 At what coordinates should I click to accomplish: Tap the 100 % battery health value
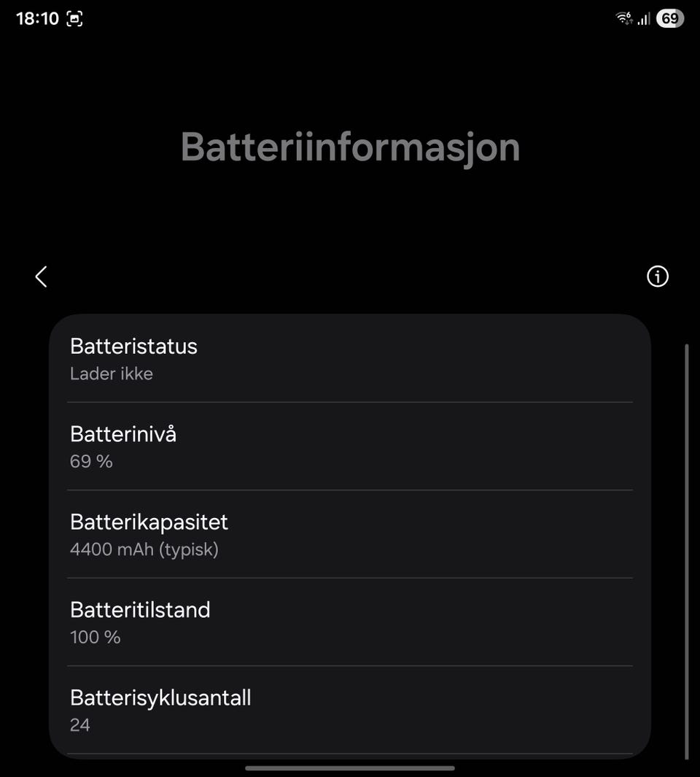[x=96, y=637]
